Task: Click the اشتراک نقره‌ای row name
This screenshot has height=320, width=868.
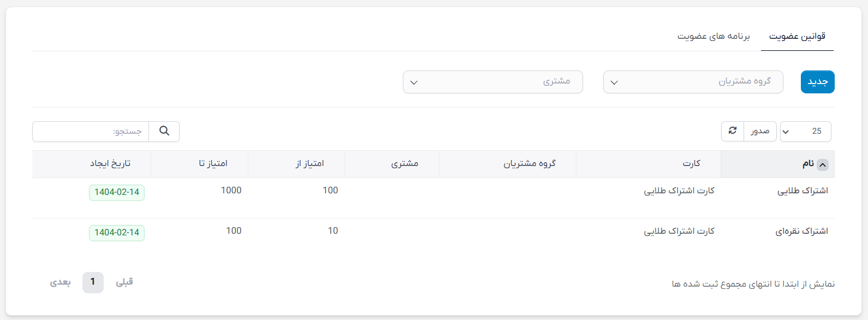Action: click(x=802, y=232)
